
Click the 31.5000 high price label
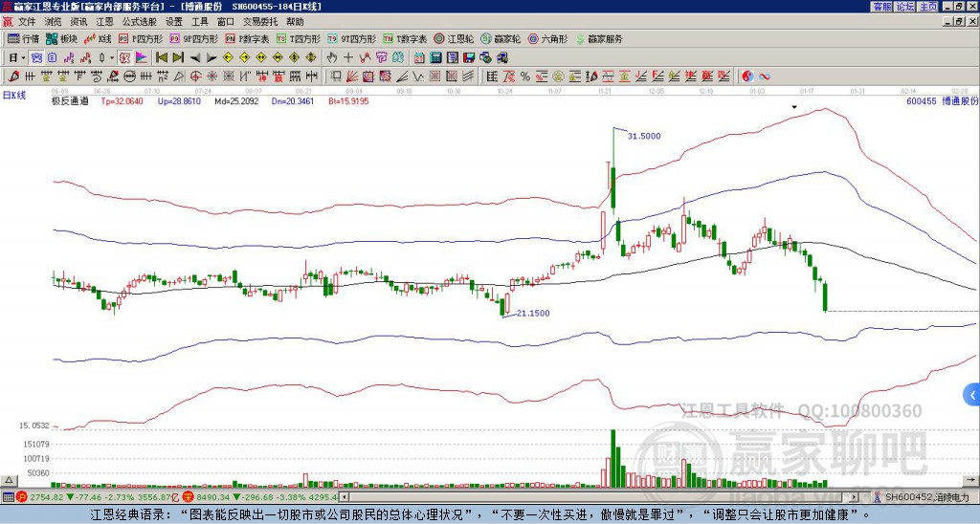click(644, 136)
